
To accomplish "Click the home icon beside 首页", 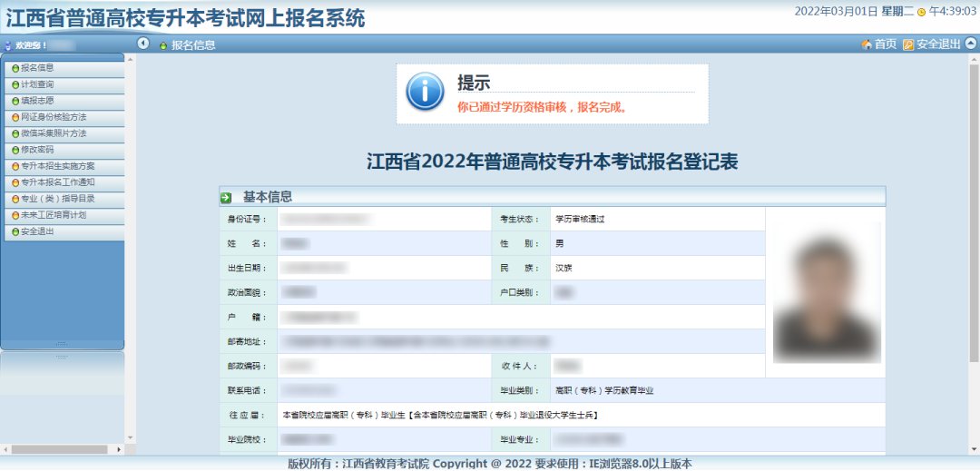I will pyautogui.click(x=866, y=44).
